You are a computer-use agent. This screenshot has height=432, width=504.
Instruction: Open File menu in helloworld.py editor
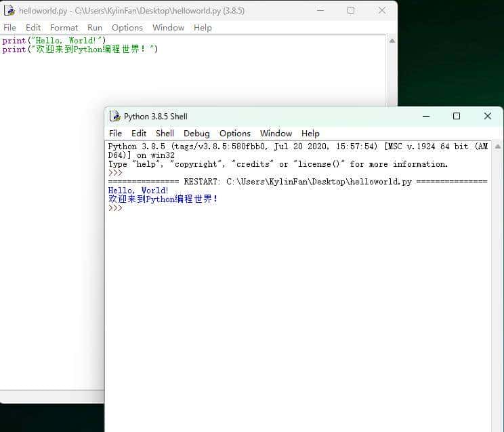[x=9, y=28]
